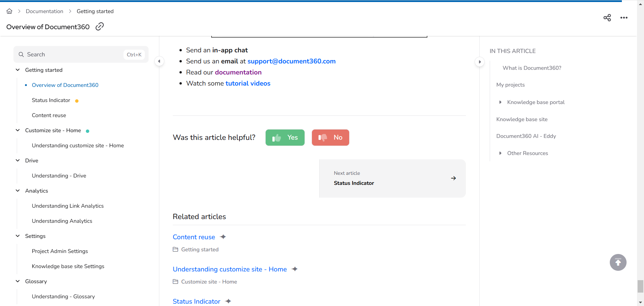Click folder icon next to Getting started category
The image size is (644, 306).
pyautogui.click(x=175, y=249)
